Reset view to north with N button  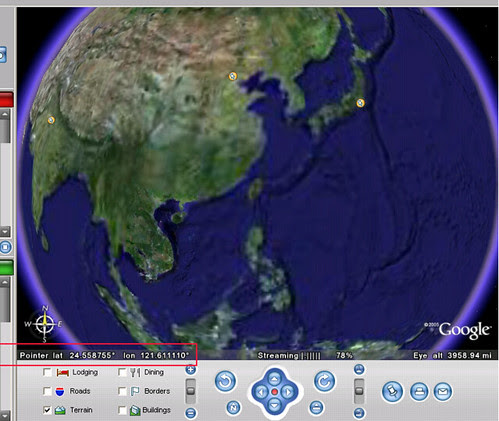point(233,407)
